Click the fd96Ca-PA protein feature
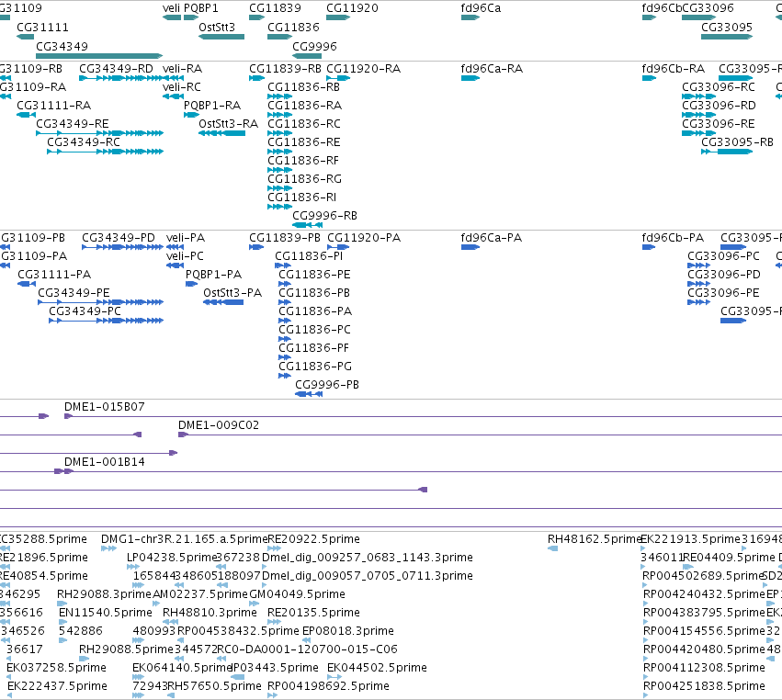Viewport: 782px width, 700px height. pos(492,238)
